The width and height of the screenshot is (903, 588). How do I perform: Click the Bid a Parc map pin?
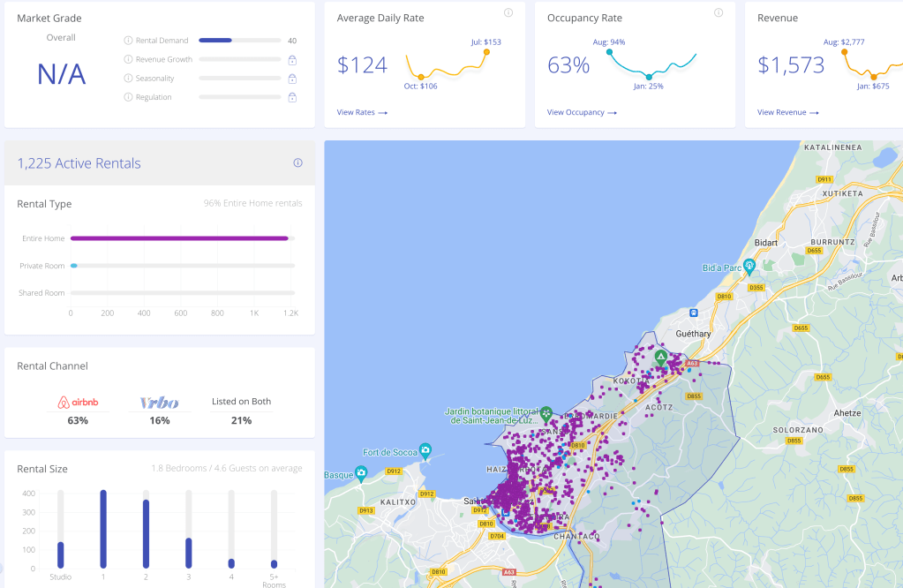coord(749,265)
